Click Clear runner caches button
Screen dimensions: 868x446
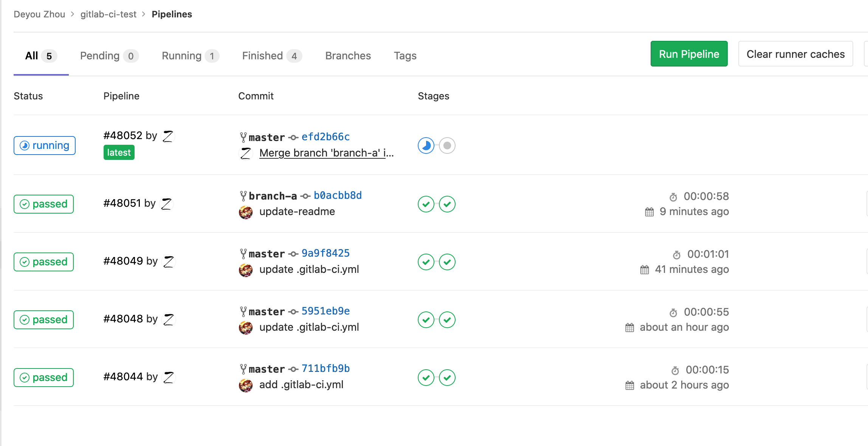pos(795,54)
